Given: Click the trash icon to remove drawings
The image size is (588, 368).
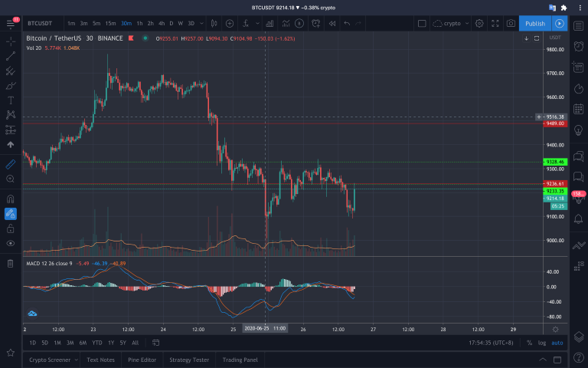Looking at the screenshot, I should pyautogui.click(x=11, y=263).
